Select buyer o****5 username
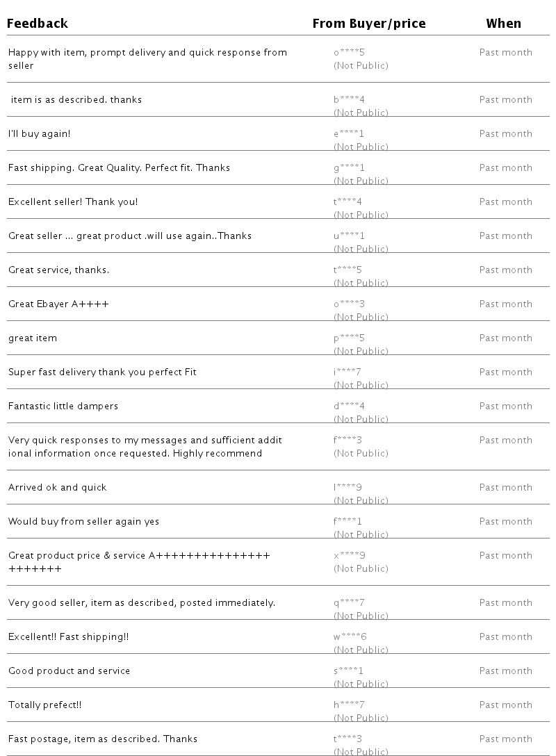Viewport: 556px width, 756px height. [349, 52]
